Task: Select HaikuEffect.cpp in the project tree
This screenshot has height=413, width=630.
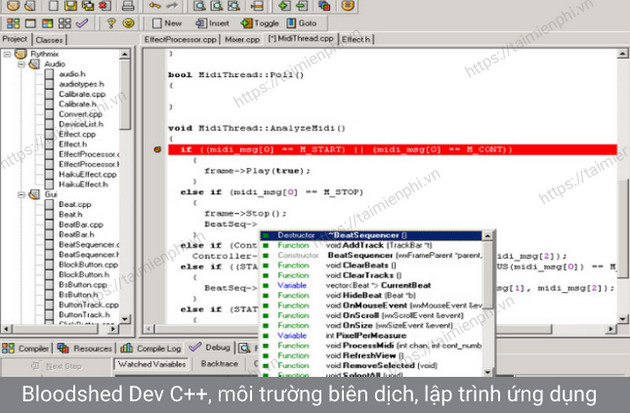Action: (88, 174)
